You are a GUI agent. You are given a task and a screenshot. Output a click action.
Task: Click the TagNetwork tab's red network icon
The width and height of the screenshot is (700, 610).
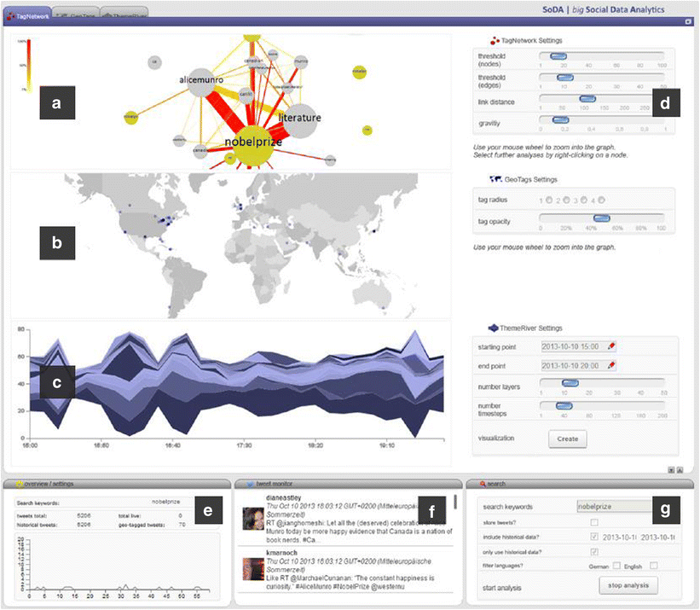(x=11, y=16)
